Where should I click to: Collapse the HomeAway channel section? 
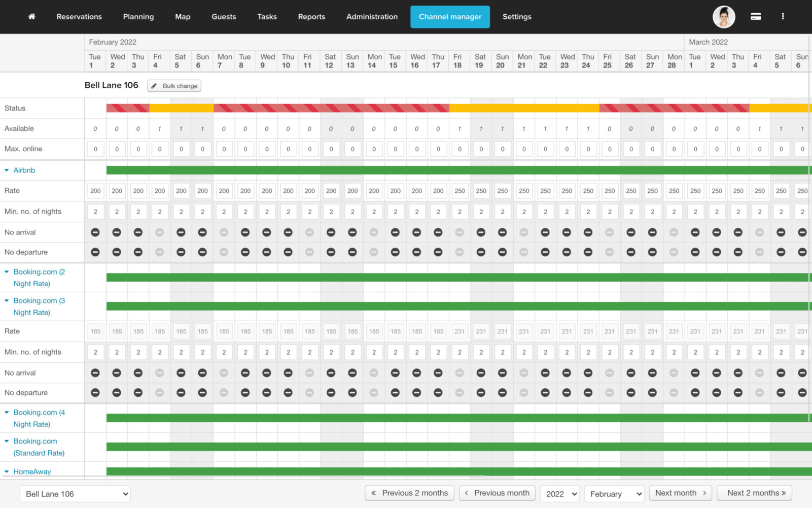click(x=7, y=471)
